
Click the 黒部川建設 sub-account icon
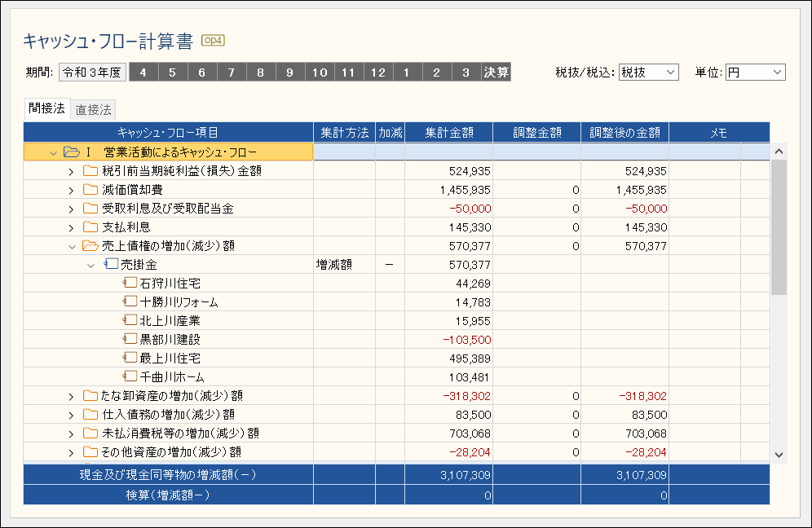point(130,339)
